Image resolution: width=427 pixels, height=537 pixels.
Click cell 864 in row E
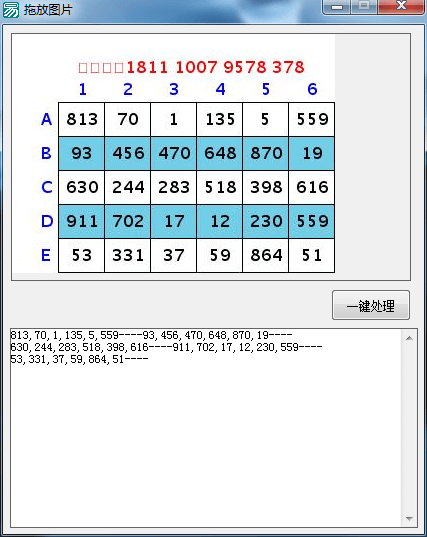coord(266,255)
